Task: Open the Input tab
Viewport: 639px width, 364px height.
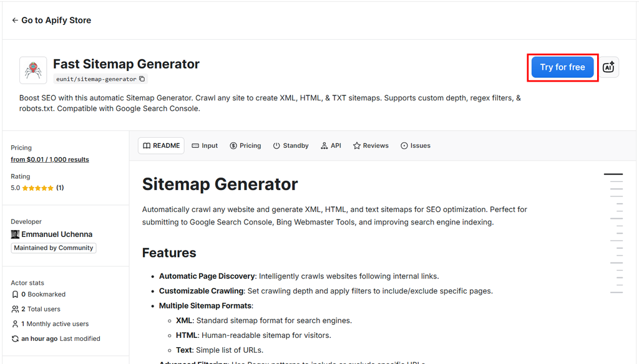Action: [x=205, y=146]
